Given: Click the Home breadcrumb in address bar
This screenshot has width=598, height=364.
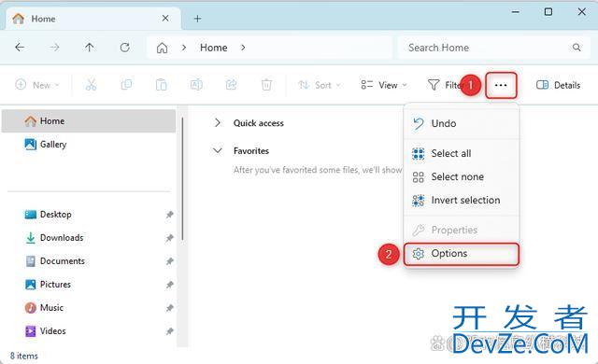Looking at the screenshot, I should (214, 48).
